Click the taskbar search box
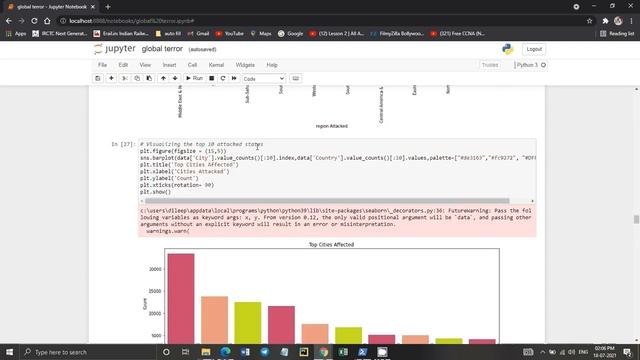 coord(88,352)
